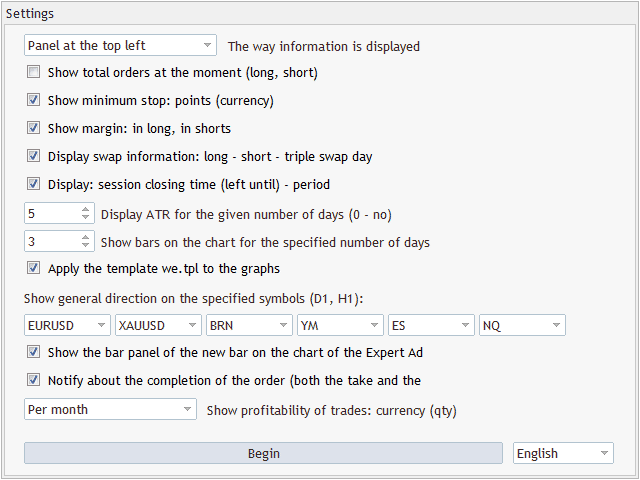Enable Show total orders at the moment checkbox

point(34,72)
